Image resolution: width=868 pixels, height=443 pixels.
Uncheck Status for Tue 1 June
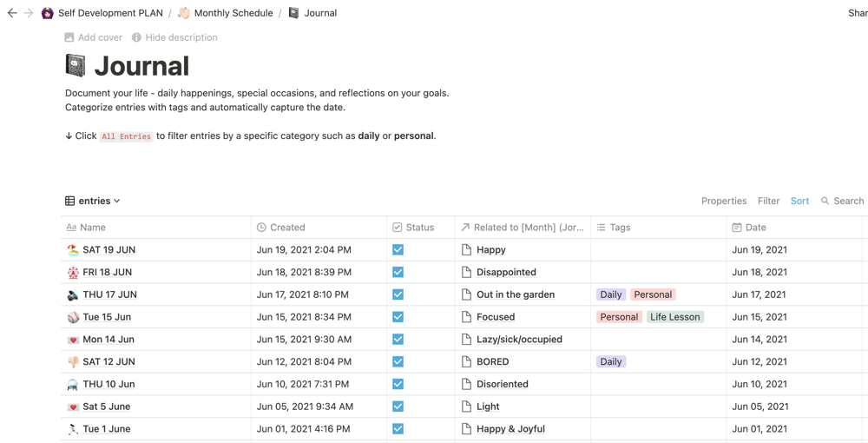coord(398,428)
